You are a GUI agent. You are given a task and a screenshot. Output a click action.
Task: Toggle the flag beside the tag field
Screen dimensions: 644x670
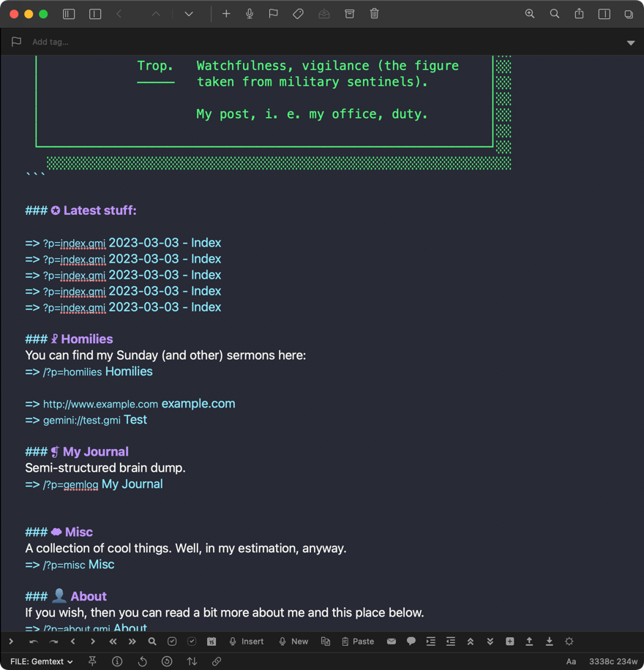(x=16, y=42)
